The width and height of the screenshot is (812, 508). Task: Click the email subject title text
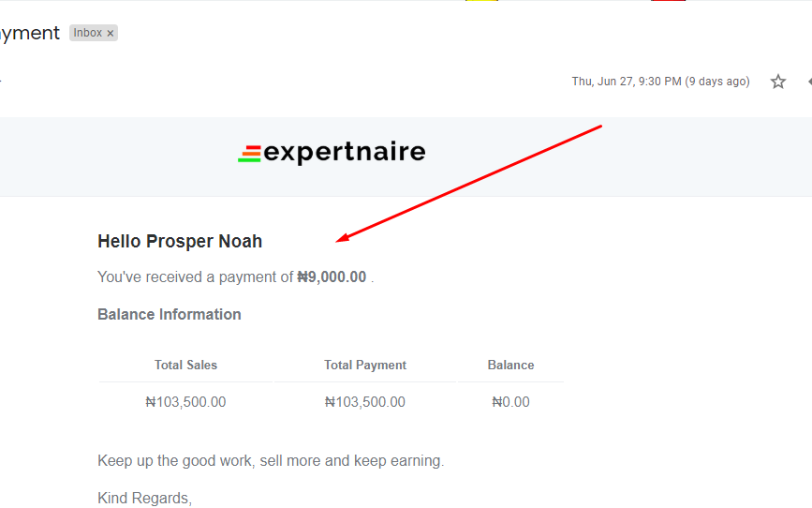(x=30, y=33)
